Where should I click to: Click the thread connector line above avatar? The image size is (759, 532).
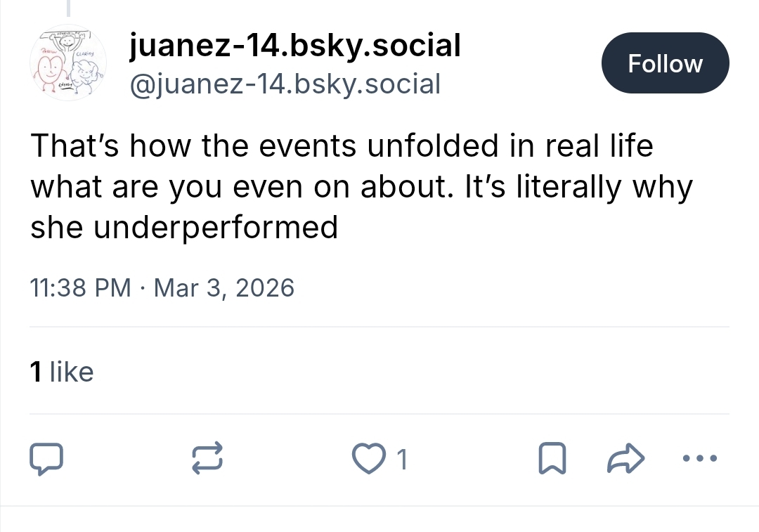pos(68,8)
